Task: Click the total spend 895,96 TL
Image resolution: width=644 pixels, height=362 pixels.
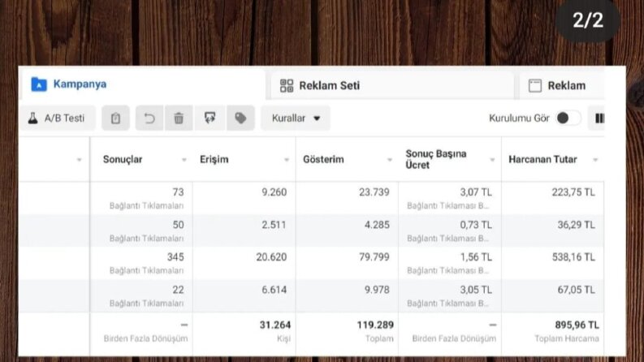Action: [577, 325]
